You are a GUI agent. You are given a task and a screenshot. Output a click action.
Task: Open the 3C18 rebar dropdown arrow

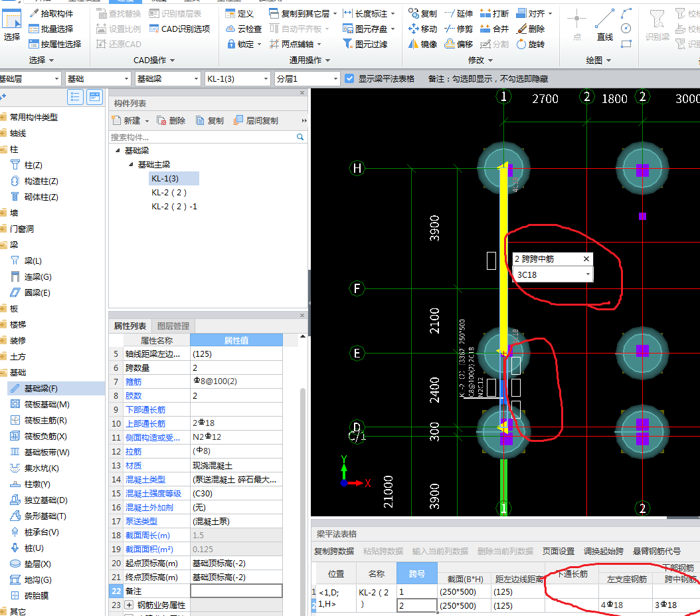(x=588, y=274)
